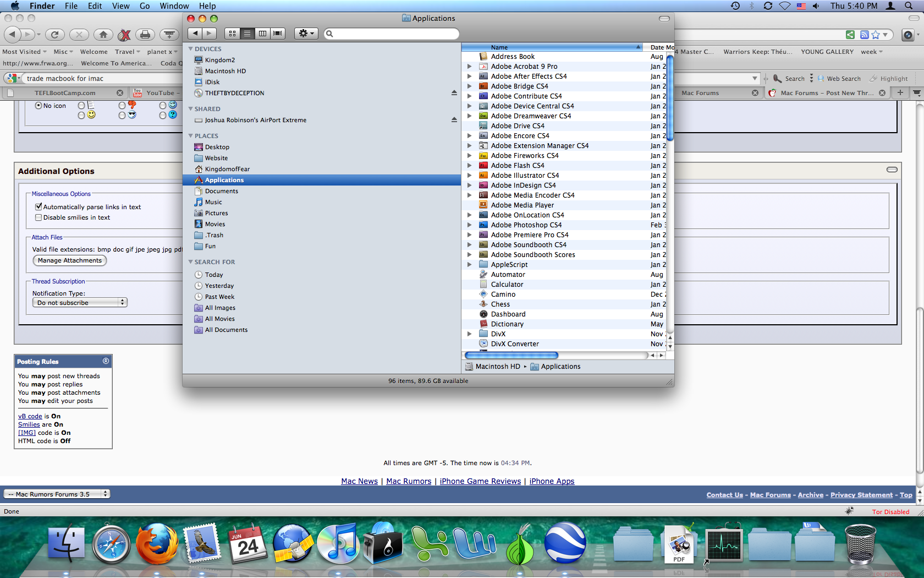
Task: Click the browser Reload button
Action: point(54,35)
